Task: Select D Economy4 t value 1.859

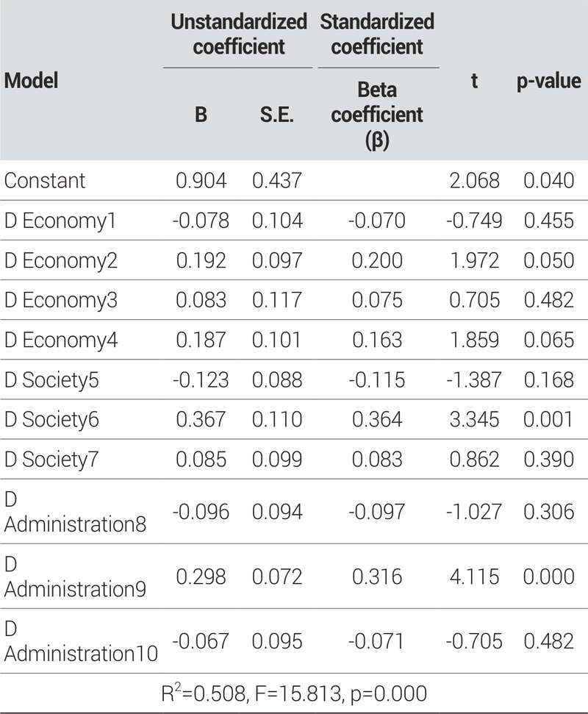Action: point(474,340)
